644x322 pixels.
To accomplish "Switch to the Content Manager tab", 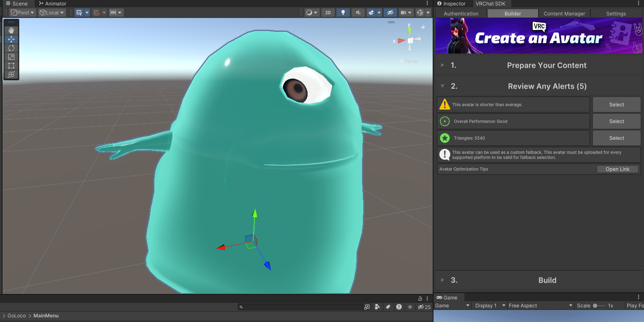I will (x=564, y=14).
